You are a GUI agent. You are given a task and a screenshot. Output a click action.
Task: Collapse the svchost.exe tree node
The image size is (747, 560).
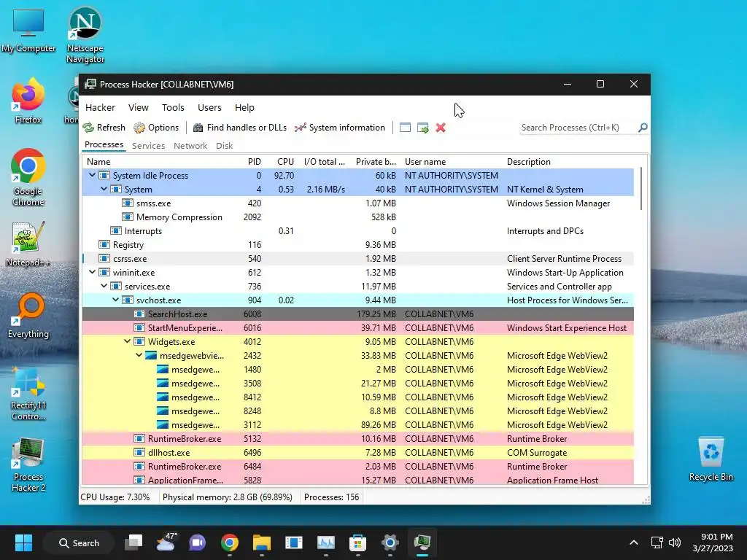(116, 300)
